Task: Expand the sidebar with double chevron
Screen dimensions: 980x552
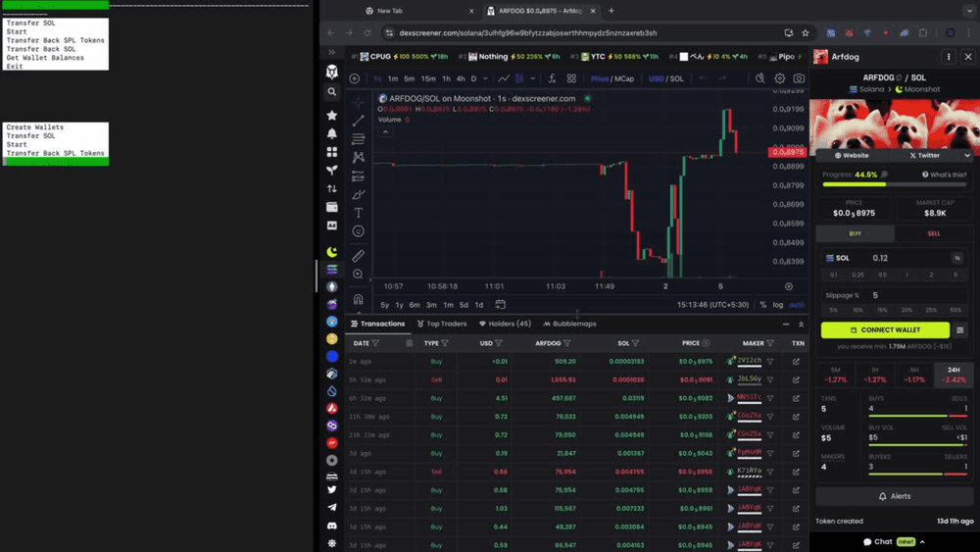Action: point(332,53)
